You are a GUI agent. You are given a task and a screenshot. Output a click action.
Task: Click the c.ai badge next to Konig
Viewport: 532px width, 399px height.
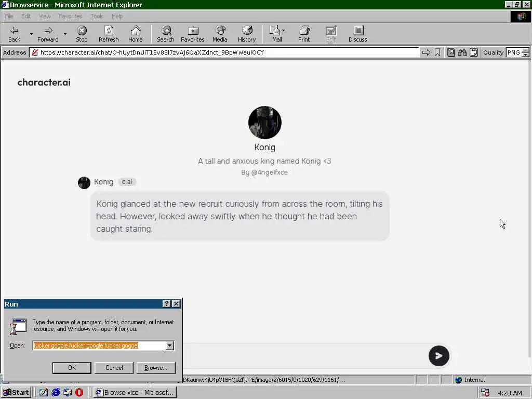click(x=127, y=182)
